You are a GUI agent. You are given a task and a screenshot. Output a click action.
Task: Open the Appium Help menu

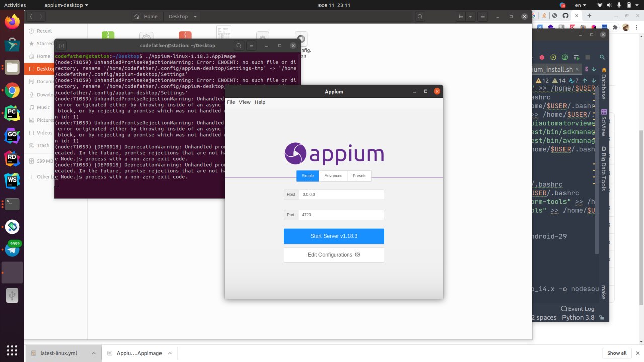[260, 102]
